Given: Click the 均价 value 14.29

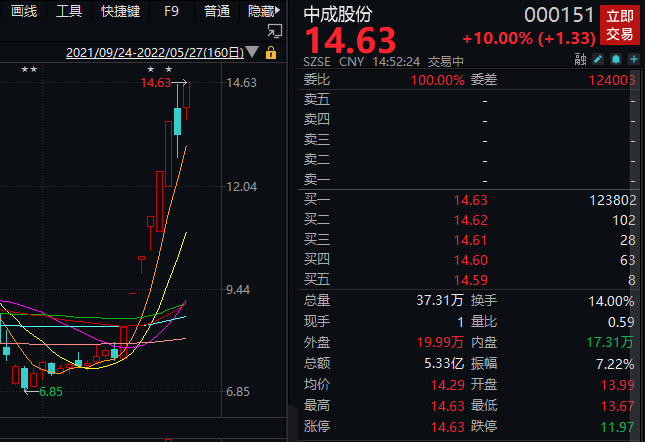Looking at the screenshot, I should coord(447,385).
